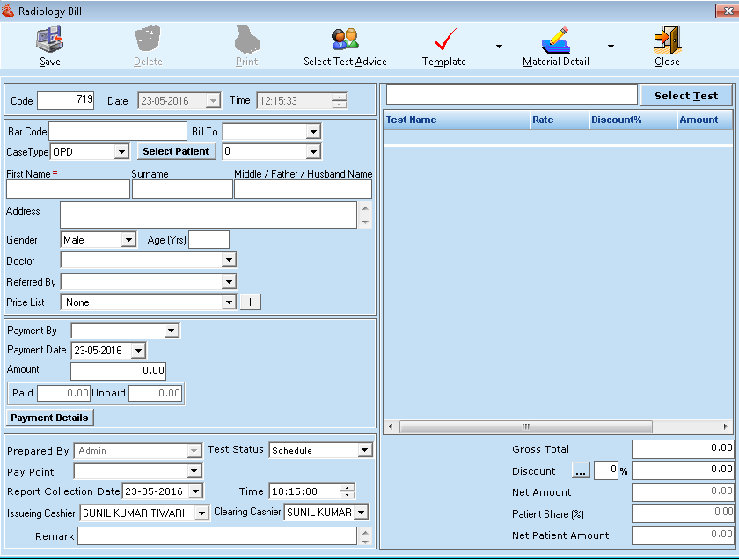Expand the Test Status Schedule dropdown
This screenshot has width=739, height=560.
pyautogui.click(x=365, y=450)
